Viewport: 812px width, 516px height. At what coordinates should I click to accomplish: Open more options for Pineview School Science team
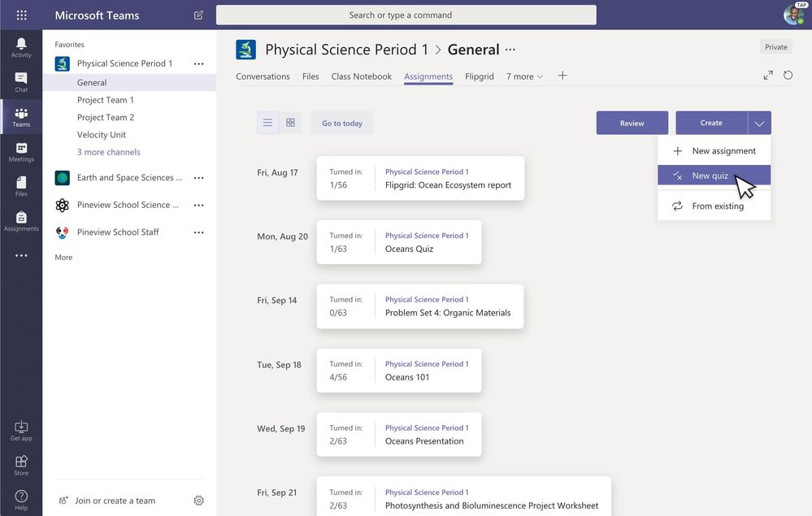(x=199, y=205)
